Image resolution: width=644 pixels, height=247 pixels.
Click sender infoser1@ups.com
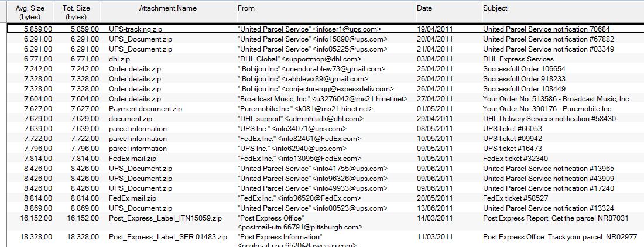[347, 29]
